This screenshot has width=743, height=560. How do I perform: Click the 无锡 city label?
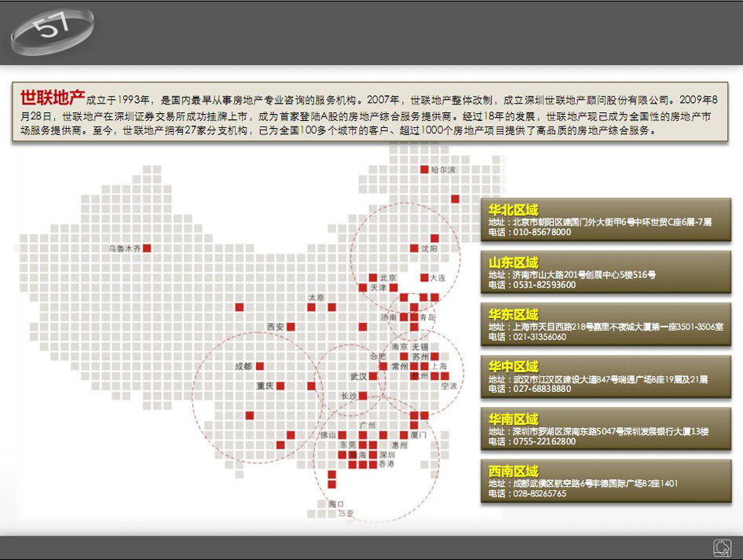tap(420, 347)
